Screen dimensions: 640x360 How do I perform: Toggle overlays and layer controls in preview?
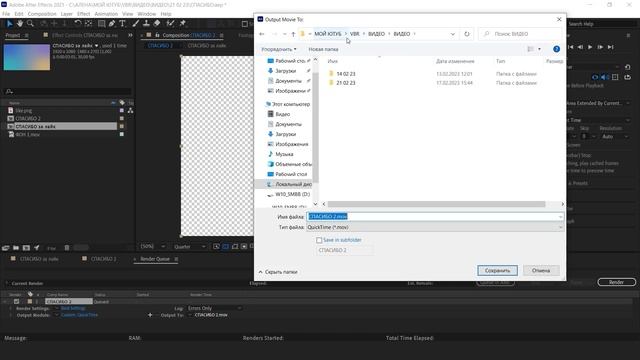(615, 77)
